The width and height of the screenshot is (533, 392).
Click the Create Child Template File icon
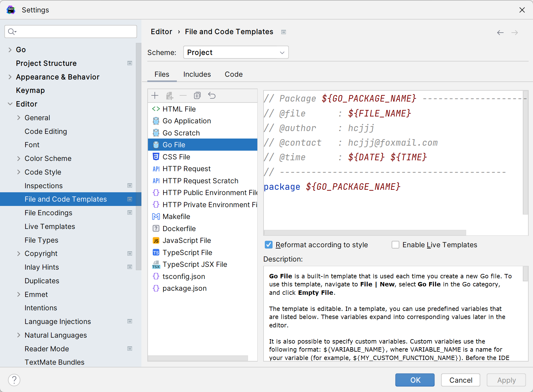[x=169, y=96]
